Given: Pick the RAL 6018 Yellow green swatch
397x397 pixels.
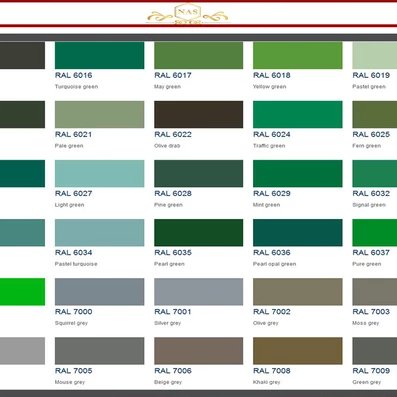Looking at the screenshot, I should coord(298,55).
